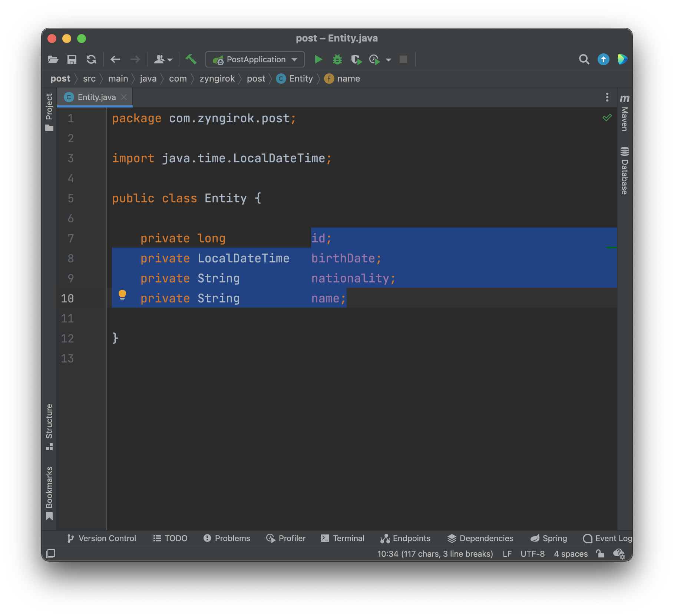This screenshot has width=674, height=616.
Task: Click the Entity class breadcrumb
Action: pyautogui.click(x=295, y=79)
